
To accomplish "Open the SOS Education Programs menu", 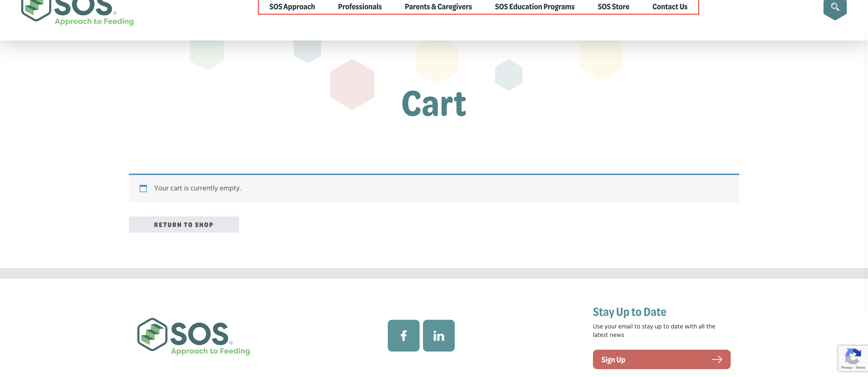I will (x=534, y=7).
